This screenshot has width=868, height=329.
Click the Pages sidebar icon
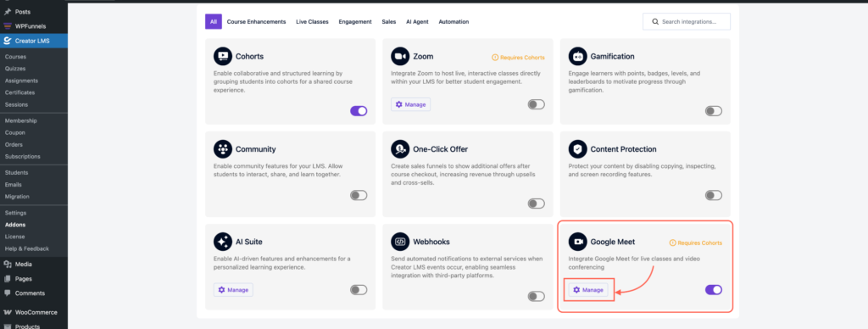click(x=7, y=279)
